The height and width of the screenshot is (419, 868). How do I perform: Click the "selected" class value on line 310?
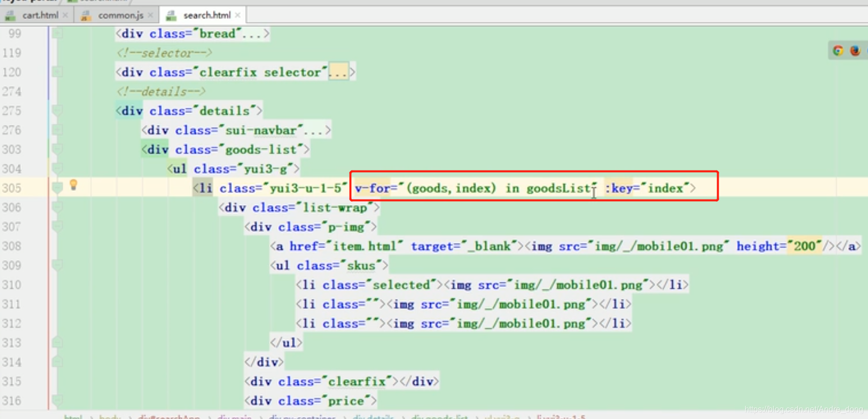coord(402,285)
